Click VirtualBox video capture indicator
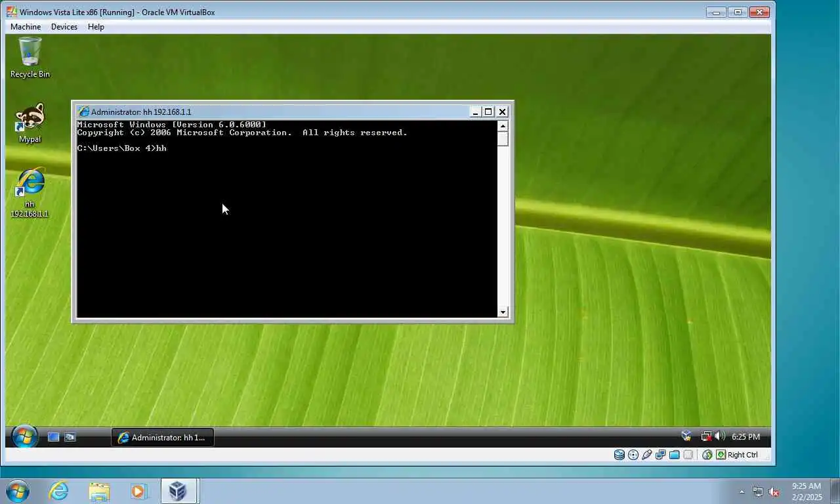840x504 pixels. [688, 455]
